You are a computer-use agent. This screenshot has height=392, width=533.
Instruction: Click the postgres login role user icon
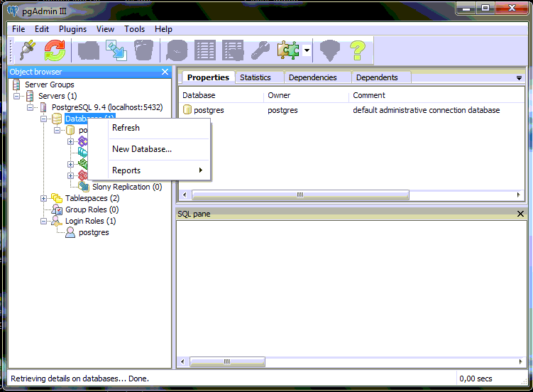[70, 232]
